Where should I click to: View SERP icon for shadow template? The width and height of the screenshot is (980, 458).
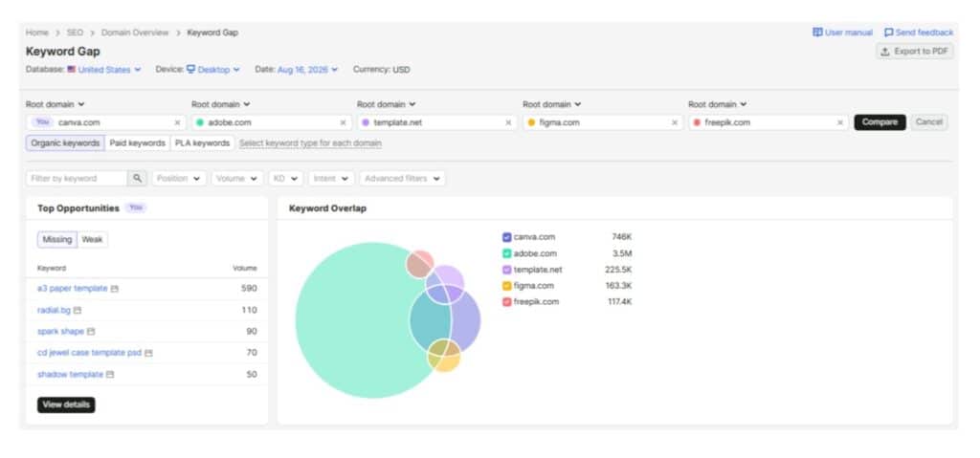tap(110, 375)
